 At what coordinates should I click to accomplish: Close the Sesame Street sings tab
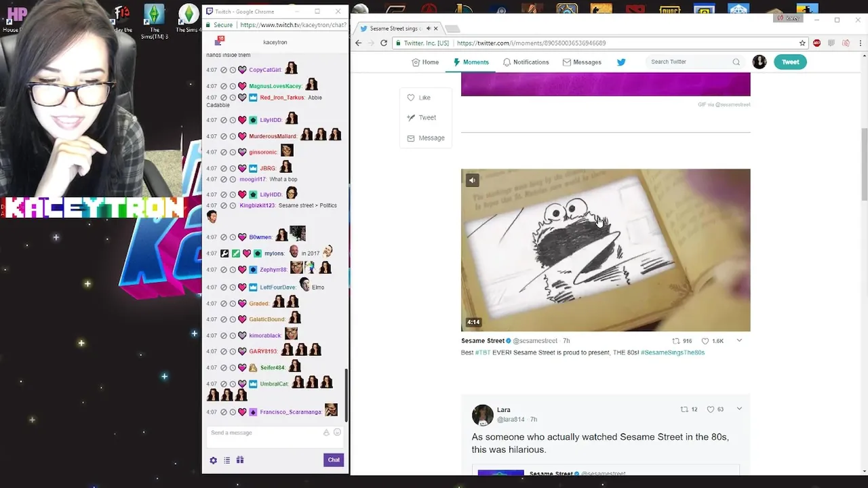tap(436, 28)
